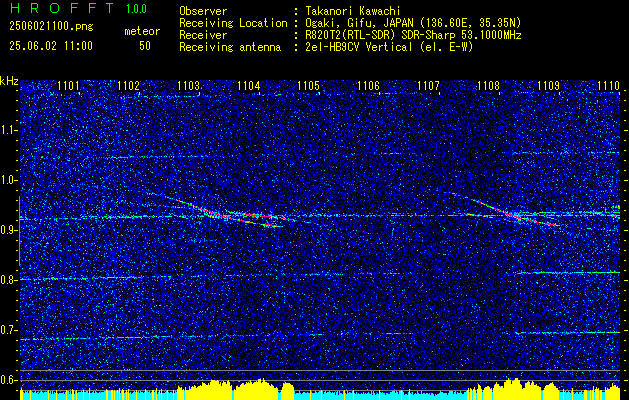Click the 1110 time marker

[x=609, y=85]
